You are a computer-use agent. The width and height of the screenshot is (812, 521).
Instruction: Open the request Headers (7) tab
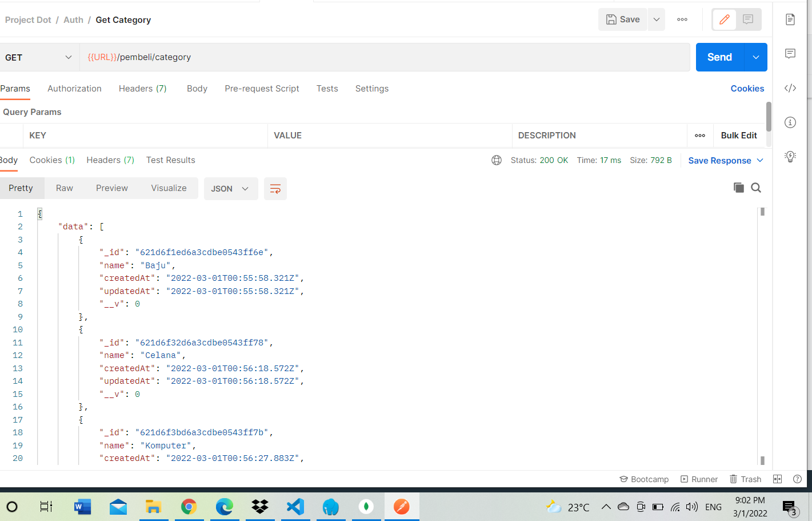[143, 89]
